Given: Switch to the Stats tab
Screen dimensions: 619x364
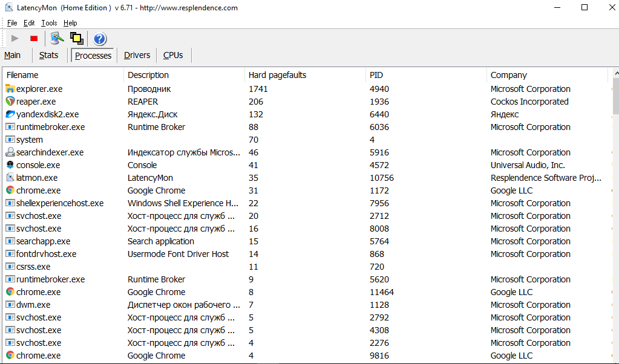Looking at the screenshot, I should 48,55.
